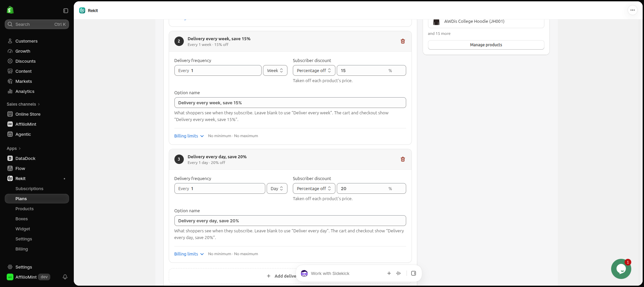
Task: Click the Manage products button
Action: coord(486,45)
